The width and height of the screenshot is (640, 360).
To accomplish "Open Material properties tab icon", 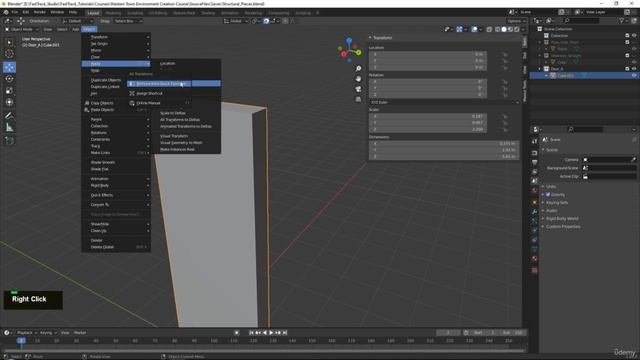I will [534, 259].
